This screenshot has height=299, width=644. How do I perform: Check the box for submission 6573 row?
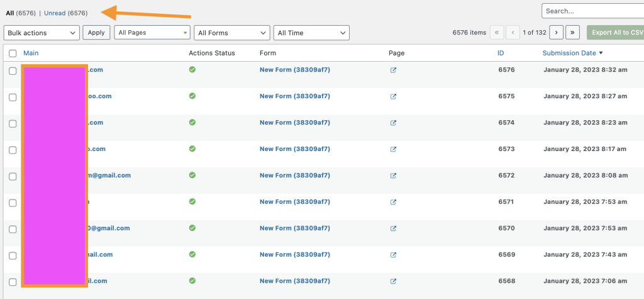click(x=13, y=150)
